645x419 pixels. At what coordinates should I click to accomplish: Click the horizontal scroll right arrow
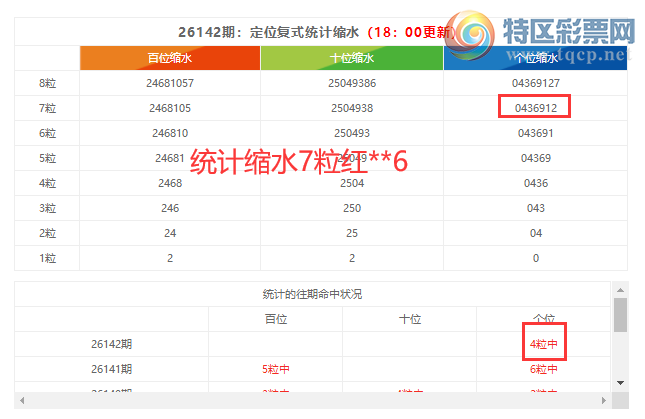point(604,400)
